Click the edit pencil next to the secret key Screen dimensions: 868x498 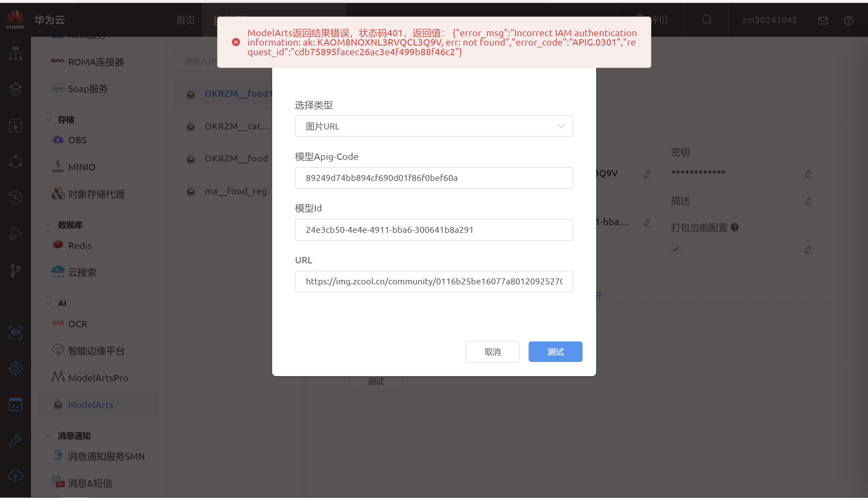(808, 174)
